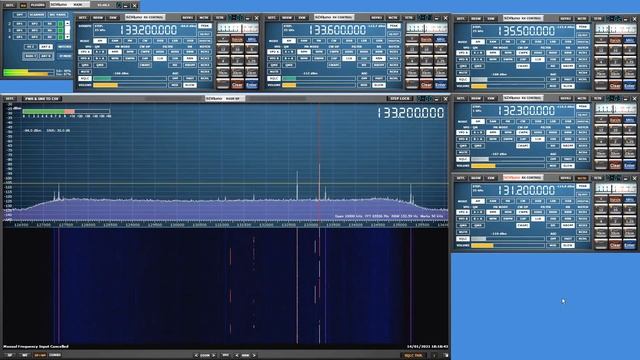The height and width of the screenshot is (360, 640).
Task: Toggle SQLC in the 132.300 RX Control
Action: tap(463, 159)
